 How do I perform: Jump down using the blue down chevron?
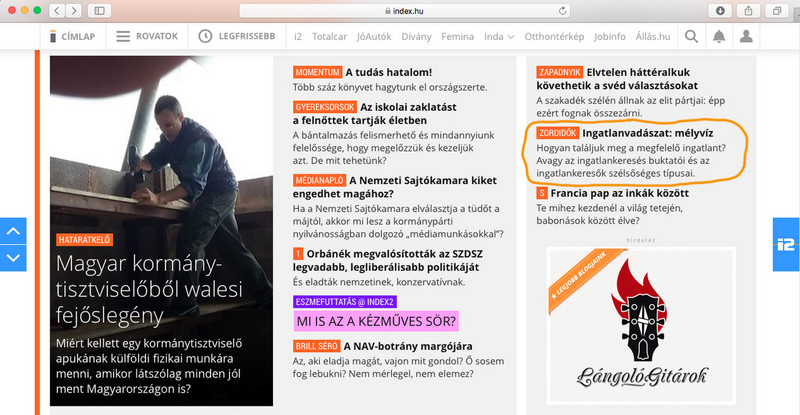tap(13, 258)
